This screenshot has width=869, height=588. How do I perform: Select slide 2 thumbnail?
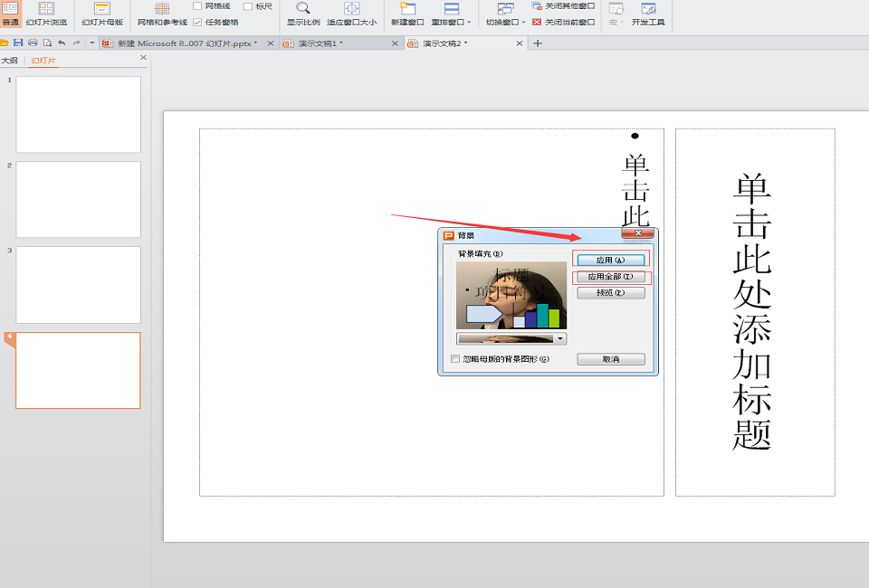(78, 199)
